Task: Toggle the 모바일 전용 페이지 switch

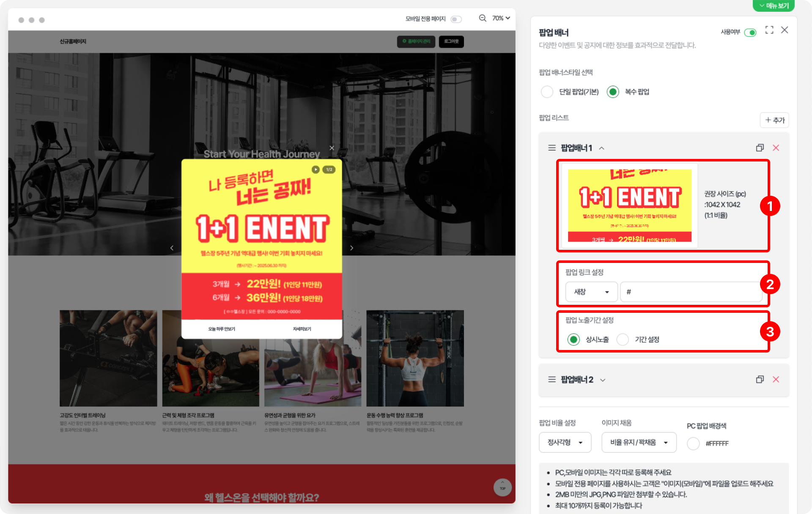Action: point(456,19)
